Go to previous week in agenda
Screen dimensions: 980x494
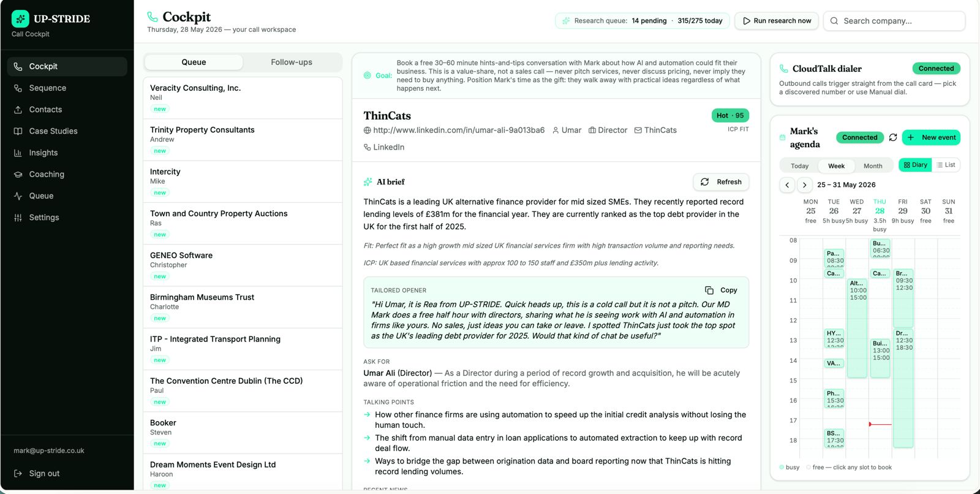tap(787, 184)
